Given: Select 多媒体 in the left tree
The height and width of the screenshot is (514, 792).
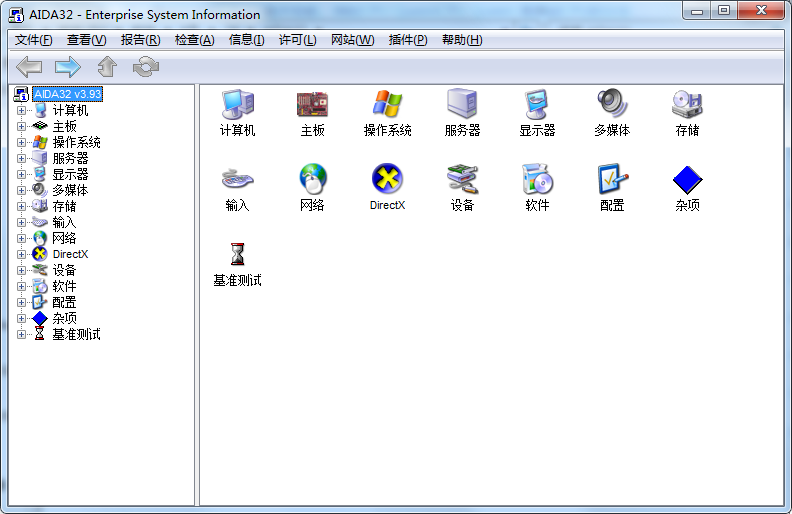Looking at the screenshot, I should pyautogui.click(x=70, y=190).
